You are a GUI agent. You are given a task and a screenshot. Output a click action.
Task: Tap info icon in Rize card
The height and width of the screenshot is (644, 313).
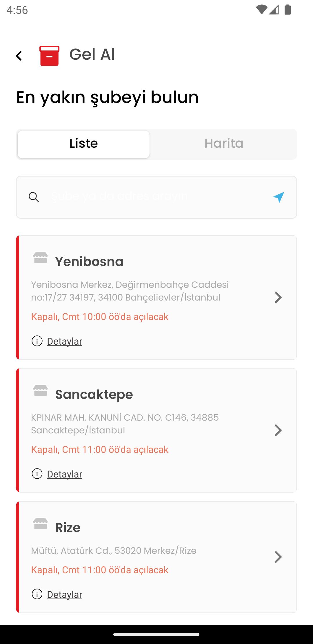coord(37,594)
